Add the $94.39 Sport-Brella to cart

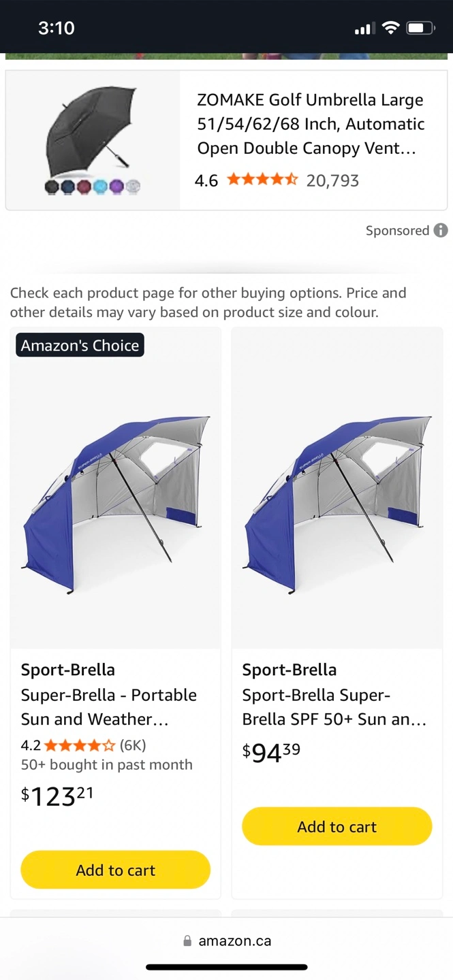(x=337, y=826)
